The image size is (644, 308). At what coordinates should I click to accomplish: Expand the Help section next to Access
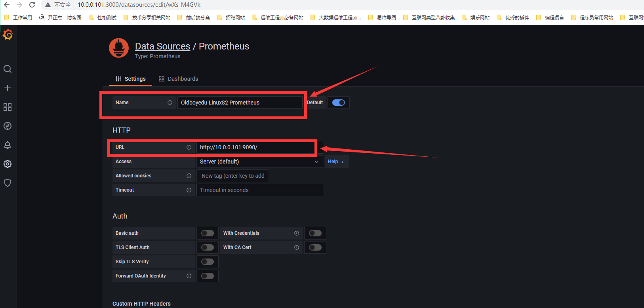point(336,162)
